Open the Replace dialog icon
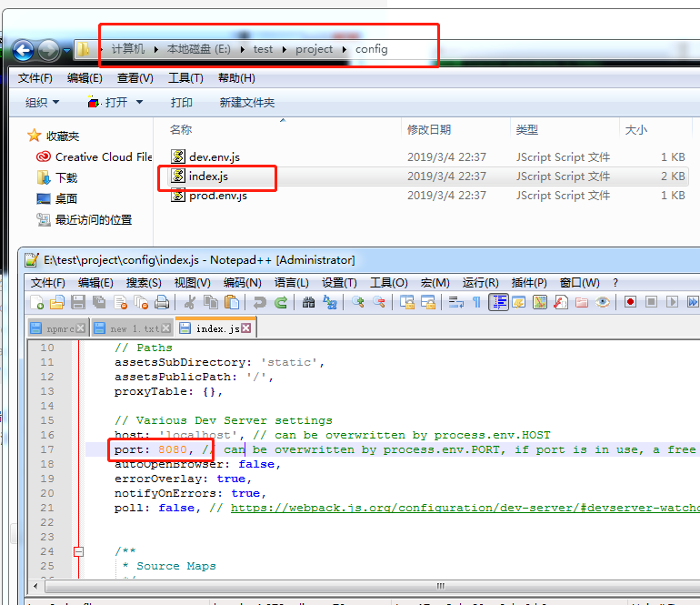Viewport: 700px width, 605px height. 329,302
